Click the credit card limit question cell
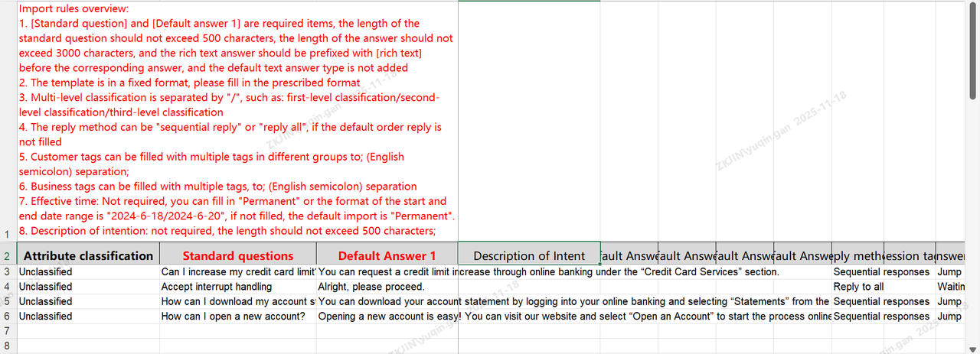 pyautogui.click(x=237, y=272)
